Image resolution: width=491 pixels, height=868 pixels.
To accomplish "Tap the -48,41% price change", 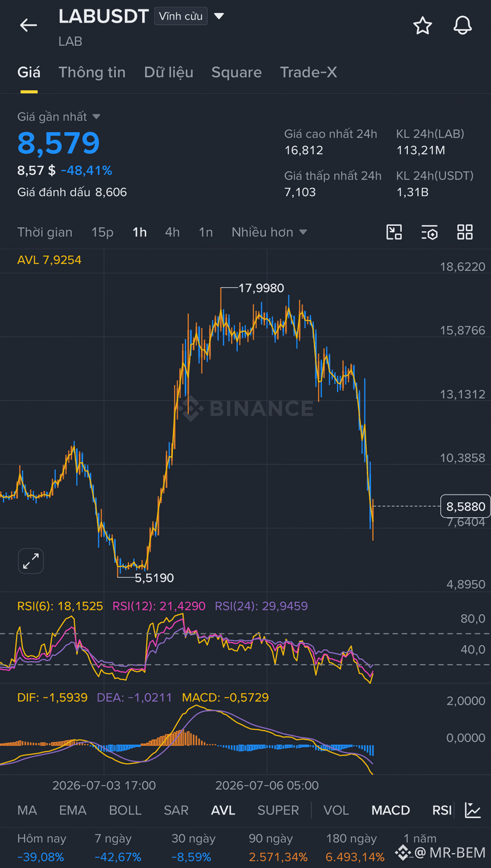I will pos(86,171).
